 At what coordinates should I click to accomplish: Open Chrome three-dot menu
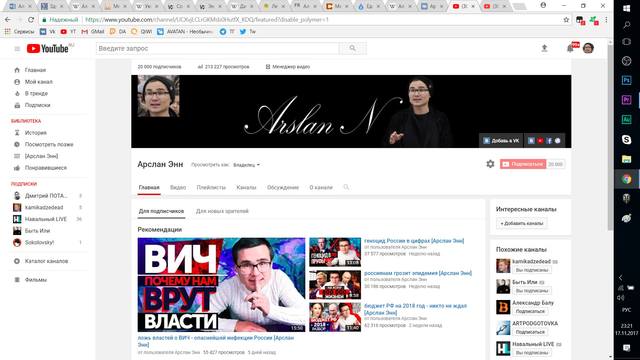point(606,20)
